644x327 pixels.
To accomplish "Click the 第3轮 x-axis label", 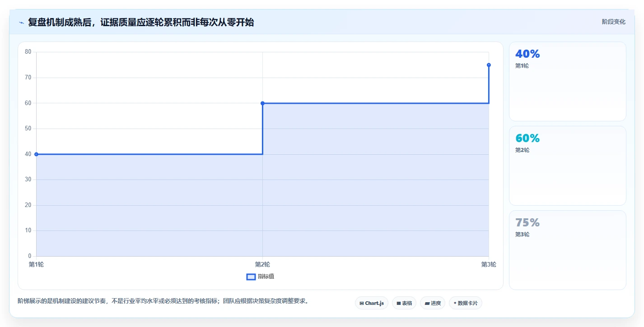I will [x=489, y=265].
